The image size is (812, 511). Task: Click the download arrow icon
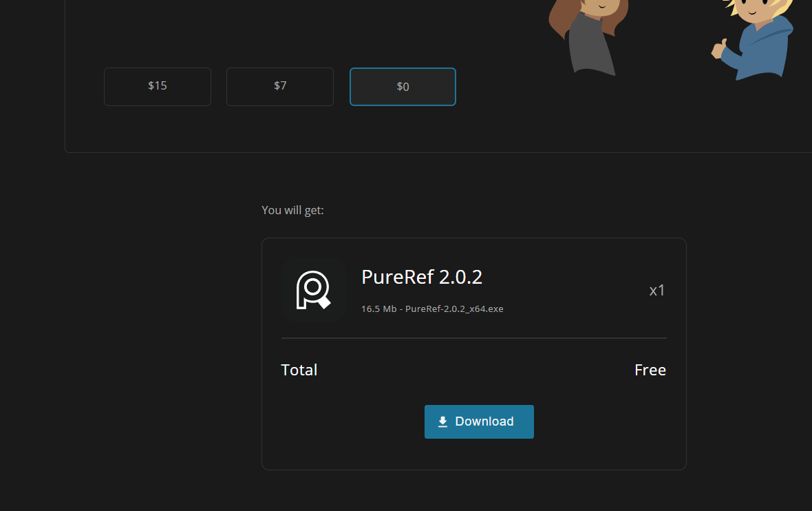tap(442, 422)
